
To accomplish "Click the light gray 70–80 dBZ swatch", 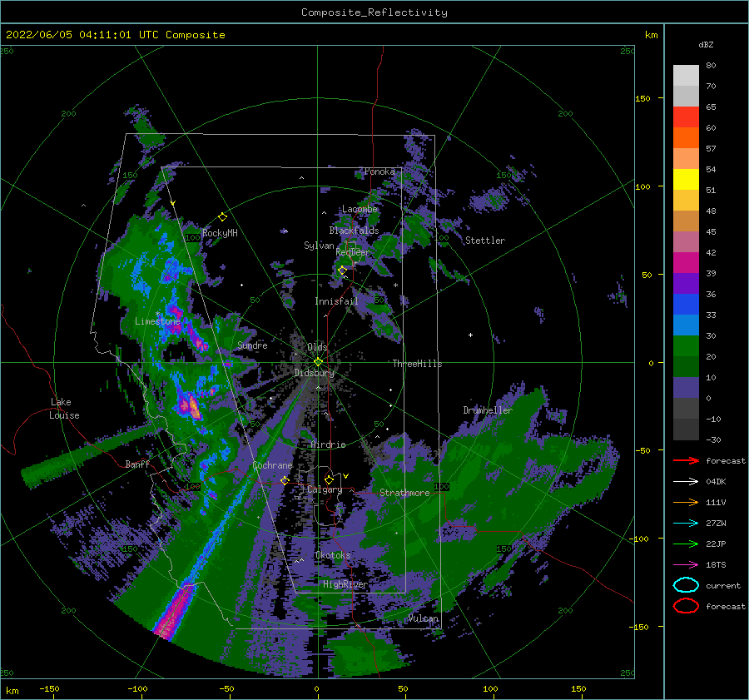I will tap(686, 76).
